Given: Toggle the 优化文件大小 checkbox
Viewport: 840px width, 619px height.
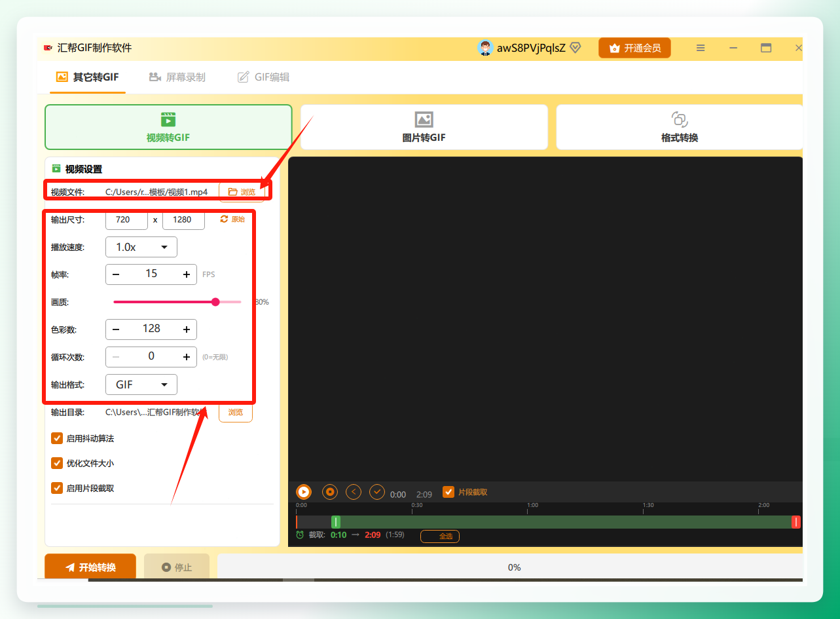Looking at the screenshot, I should 57,463.
